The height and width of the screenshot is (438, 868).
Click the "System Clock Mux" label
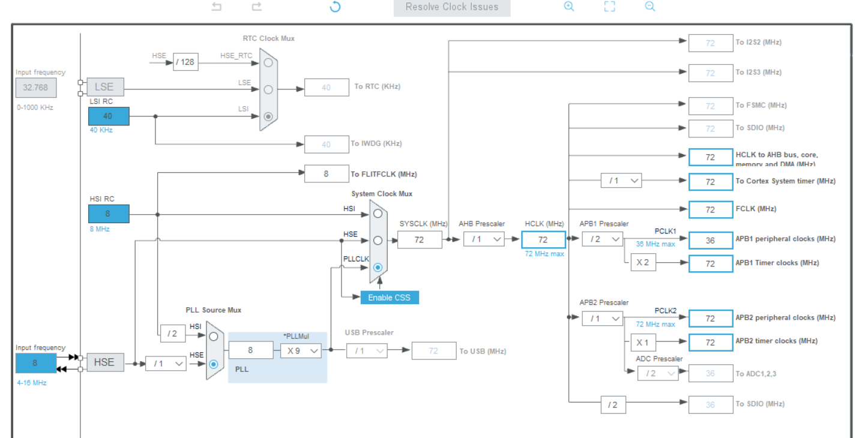click(x=382, y=194)
